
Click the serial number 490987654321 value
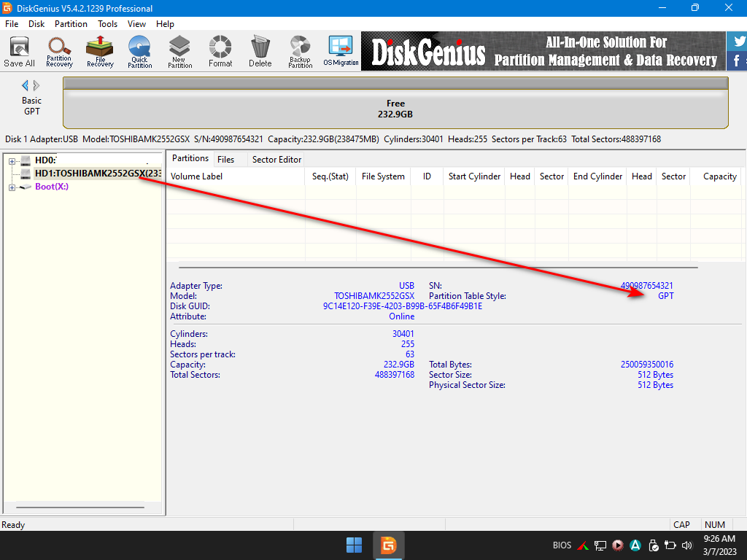(x=647, y=286)
